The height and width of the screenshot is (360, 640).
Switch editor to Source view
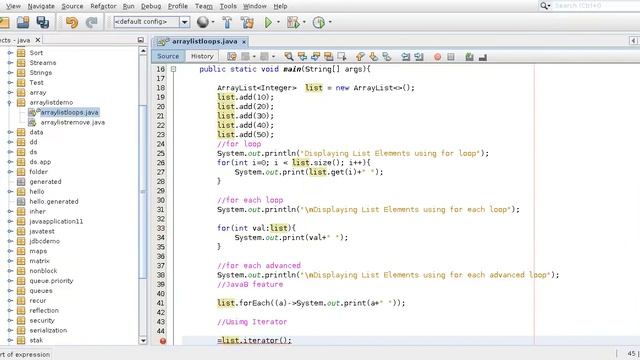(168, 56)
